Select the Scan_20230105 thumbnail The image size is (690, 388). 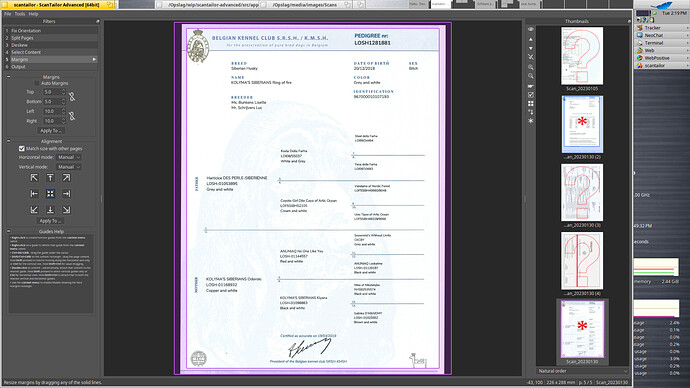tap(582, 56)
